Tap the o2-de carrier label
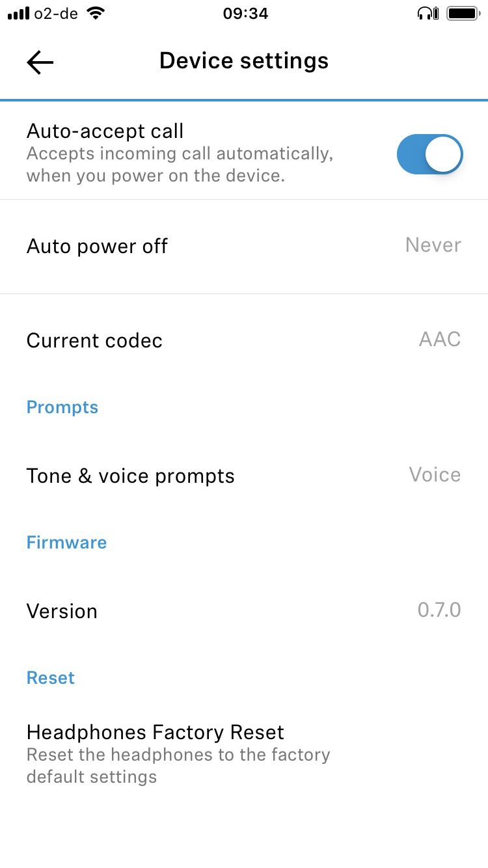Viewport: 488px width, 868px height. 57,13
